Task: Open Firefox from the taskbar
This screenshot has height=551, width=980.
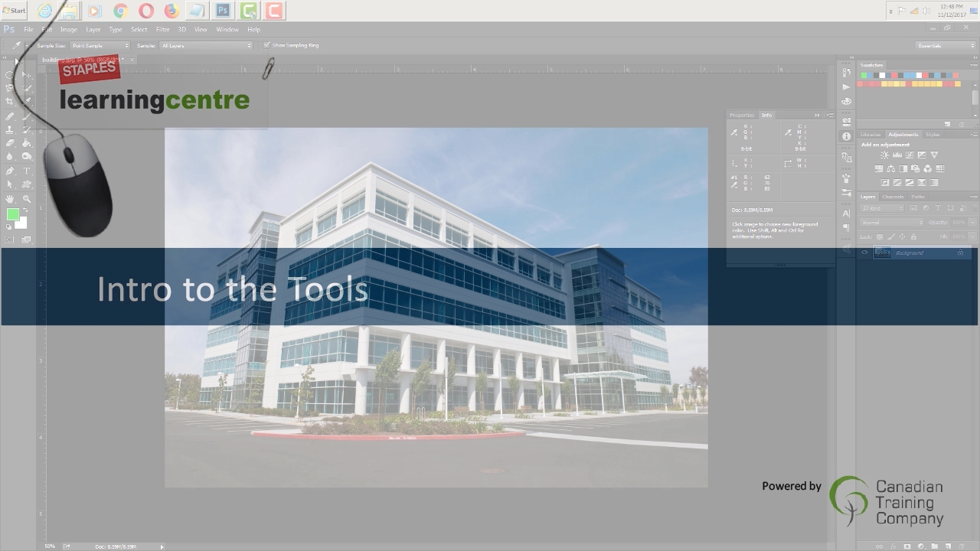Action: click(x=171, y=11)
